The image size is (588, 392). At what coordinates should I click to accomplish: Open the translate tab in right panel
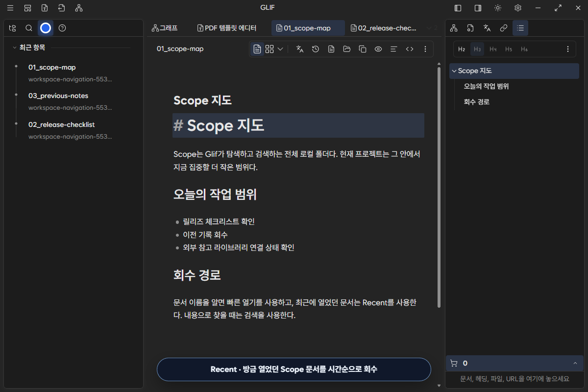(487, 28)
